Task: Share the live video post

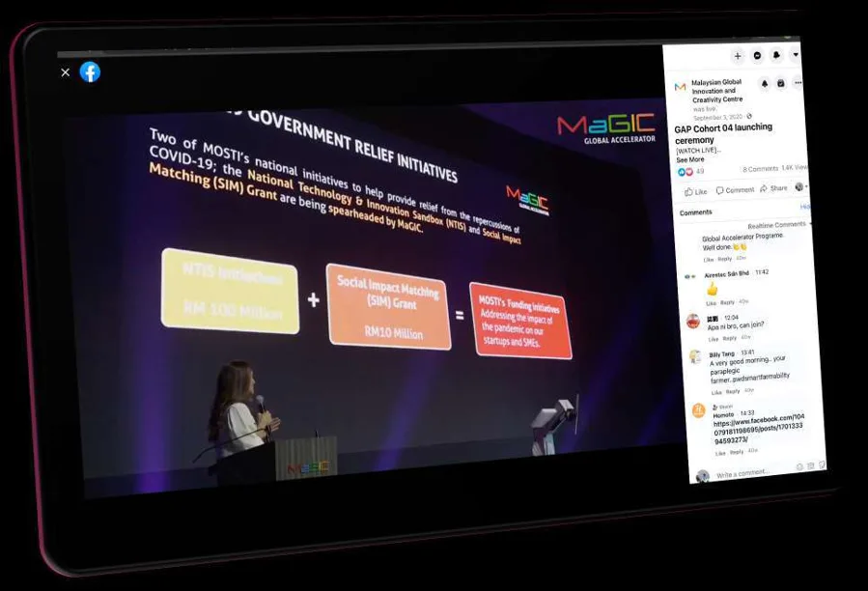Action: (x=774, y=188)
